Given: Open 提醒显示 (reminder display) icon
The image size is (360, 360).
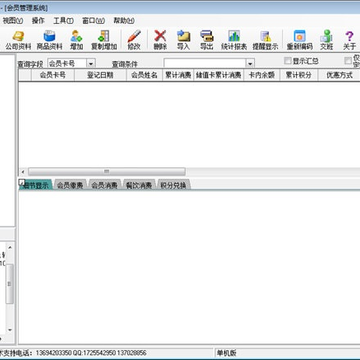Looking at the screenshot, I should click(x=265, y=40).
